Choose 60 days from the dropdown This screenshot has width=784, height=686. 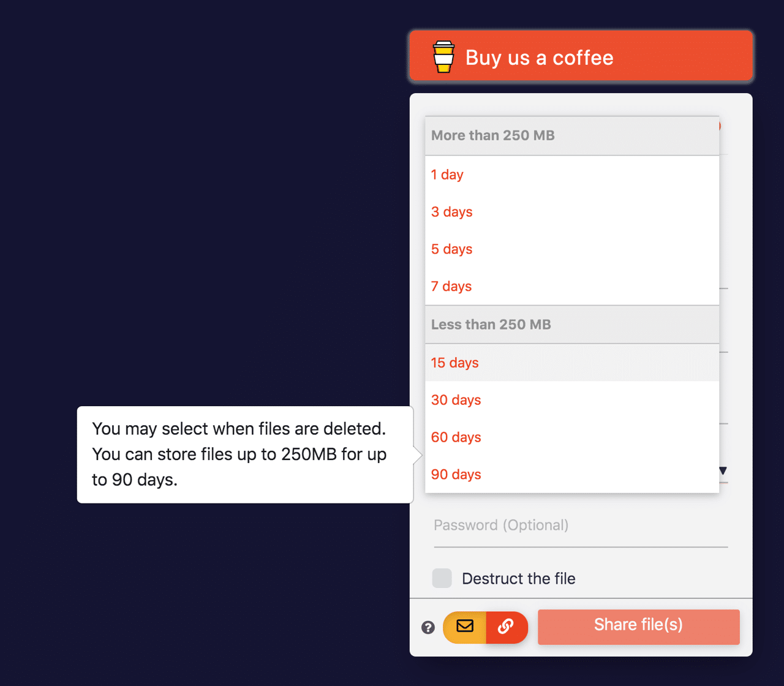[x=456, y=437]
